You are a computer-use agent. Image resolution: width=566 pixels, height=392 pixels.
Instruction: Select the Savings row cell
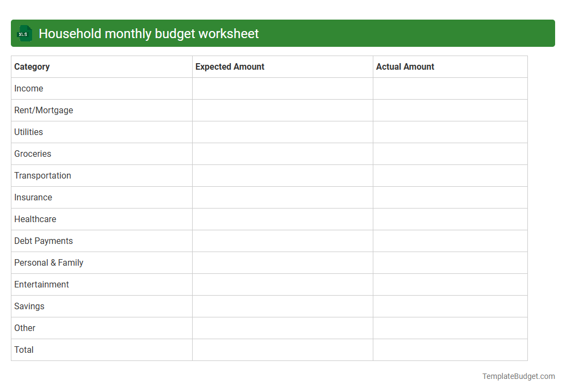click(x=29, y=306)
